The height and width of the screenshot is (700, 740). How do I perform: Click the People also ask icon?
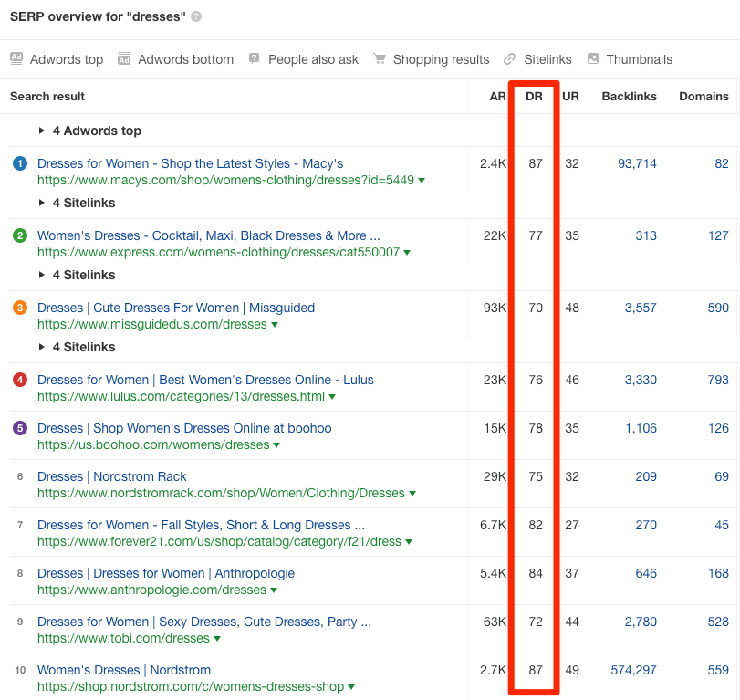pos(255,59)
